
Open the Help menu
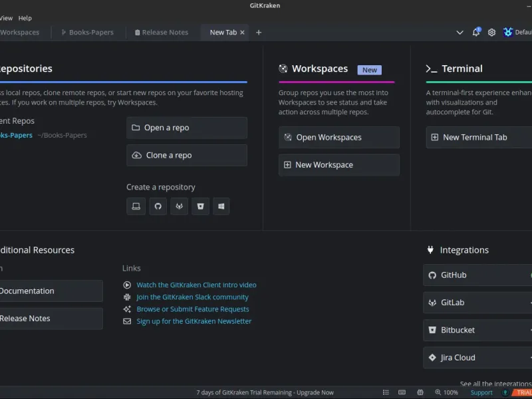click(25, 18)
